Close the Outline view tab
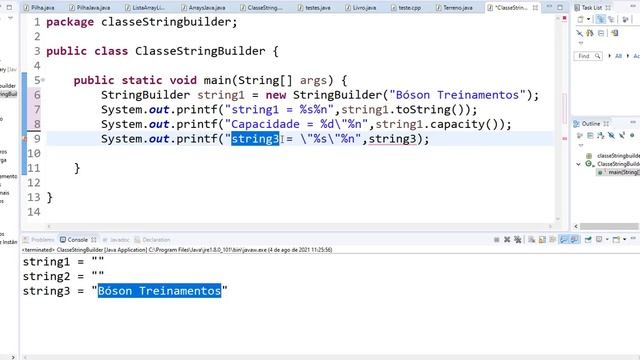Image resolution: width=640 pixels, height=360 pixels. 606,123
